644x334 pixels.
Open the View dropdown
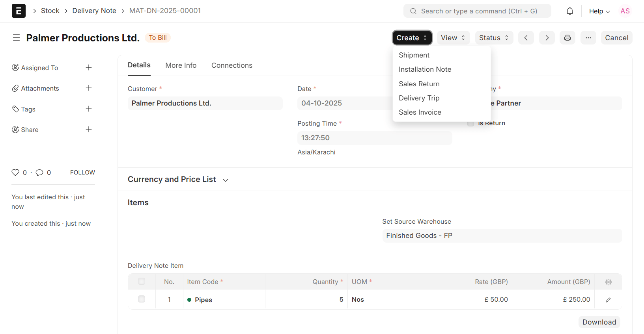pos(453,38)
